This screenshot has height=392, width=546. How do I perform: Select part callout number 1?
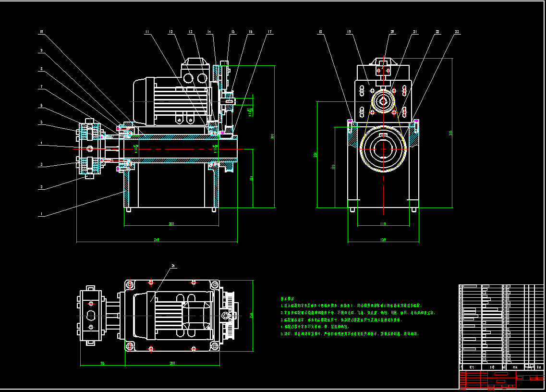41,214
